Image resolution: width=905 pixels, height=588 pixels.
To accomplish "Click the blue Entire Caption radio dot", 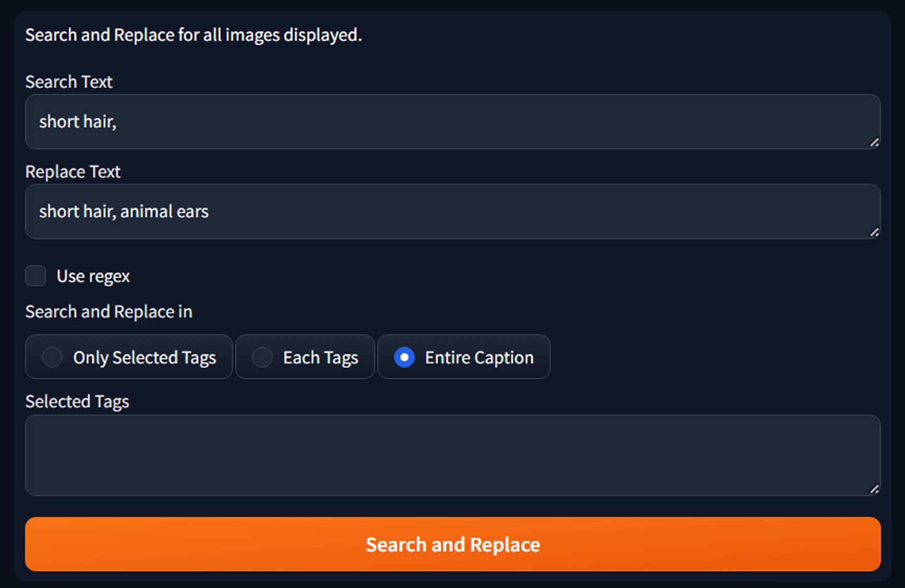I will click(404, 357).
